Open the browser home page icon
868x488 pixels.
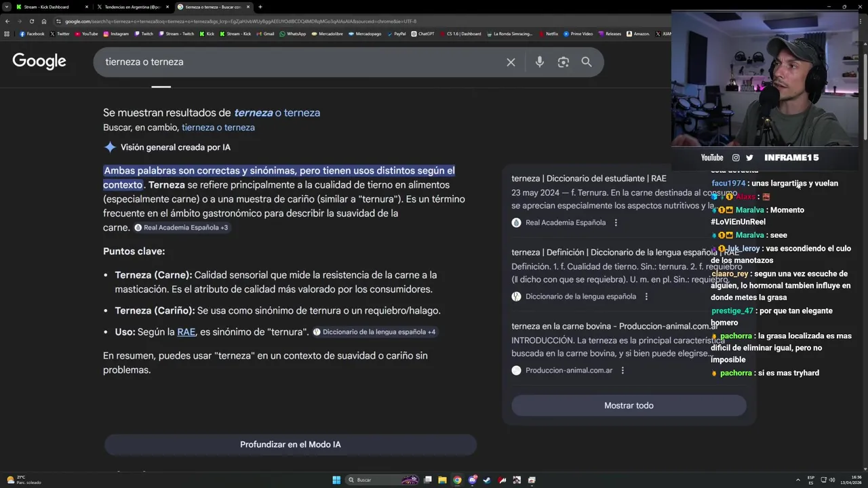tap(44, 21)
